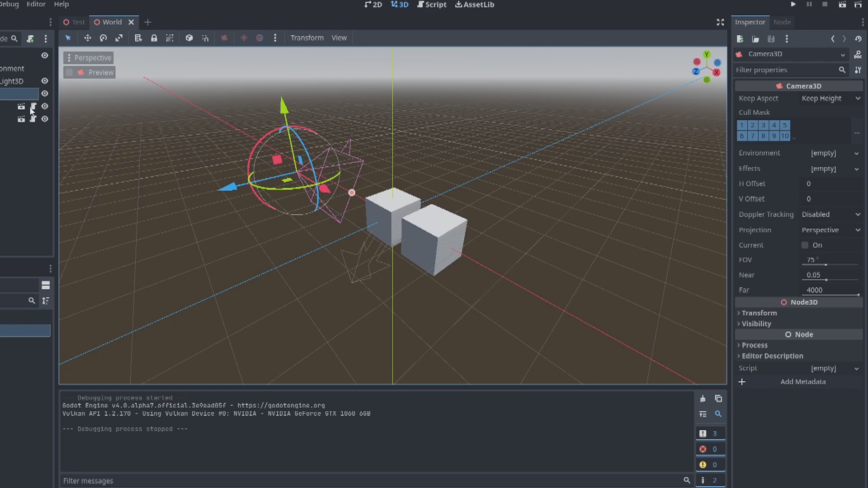Image resolution: width=868 pixels, height=488 pixels.
Task: Open the Transform menu above the viewport
Action: point(307,38)
